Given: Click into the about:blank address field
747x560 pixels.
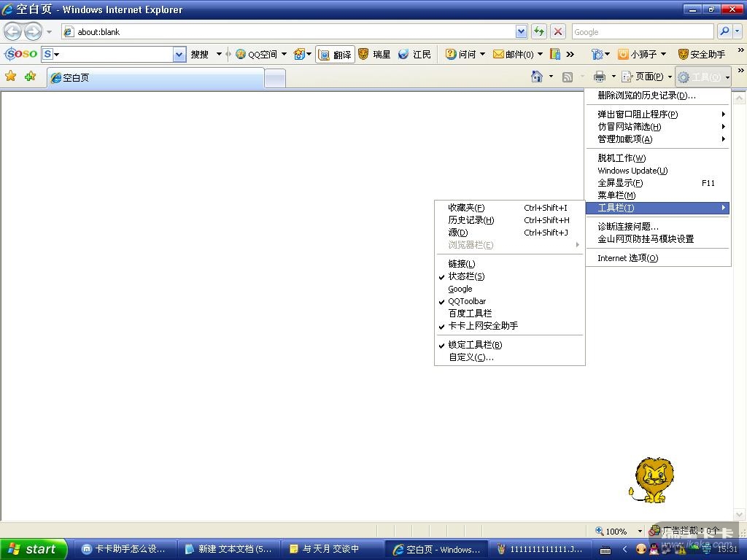Looking at the screenshot, I should (292, 31).
